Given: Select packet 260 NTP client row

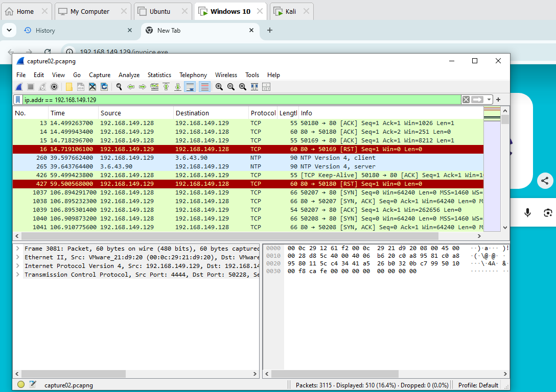Looking at the screenshot, I should pyautogui.click(x=248, y=158).
